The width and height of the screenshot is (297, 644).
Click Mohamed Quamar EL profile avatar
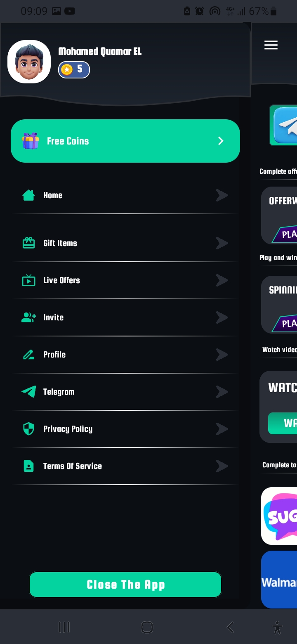point(29,62)
